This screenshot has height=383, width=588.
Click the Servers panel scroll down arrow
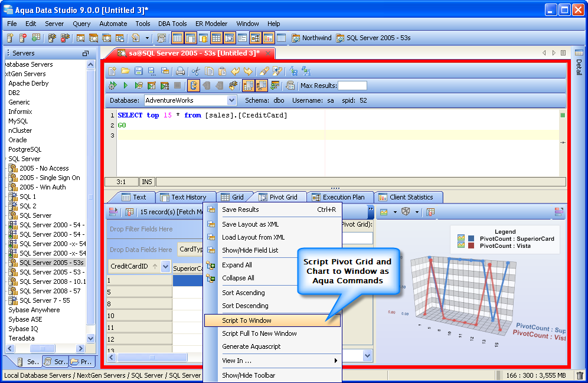tap(90, 338)
